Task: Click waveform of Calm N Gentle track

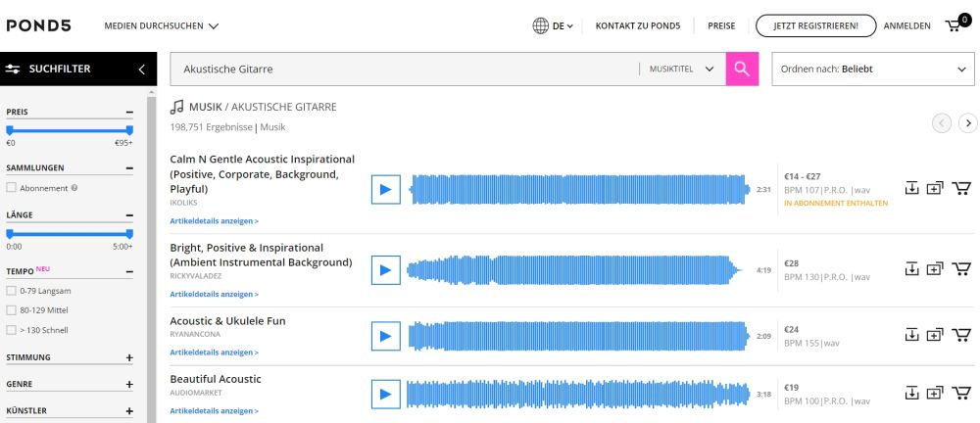Action: (x=579, y=189)
